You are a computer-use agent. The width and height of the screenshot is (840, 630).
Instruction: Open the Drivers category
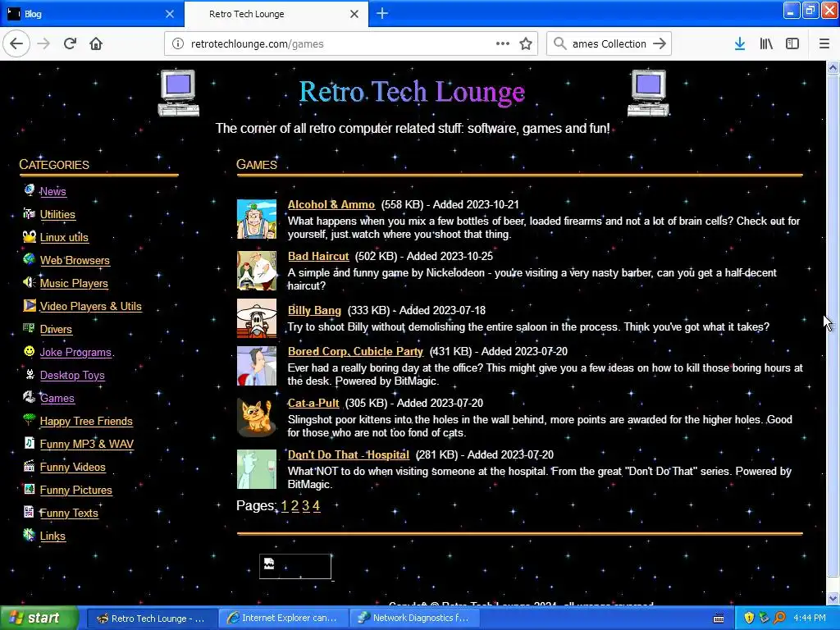point(56,330)
